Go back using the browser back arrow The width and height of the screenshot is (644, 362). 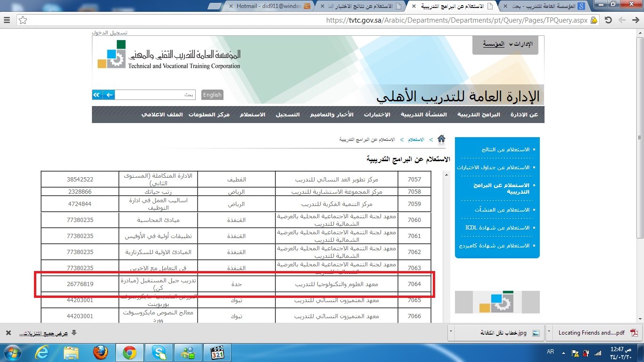pos(636,20)
